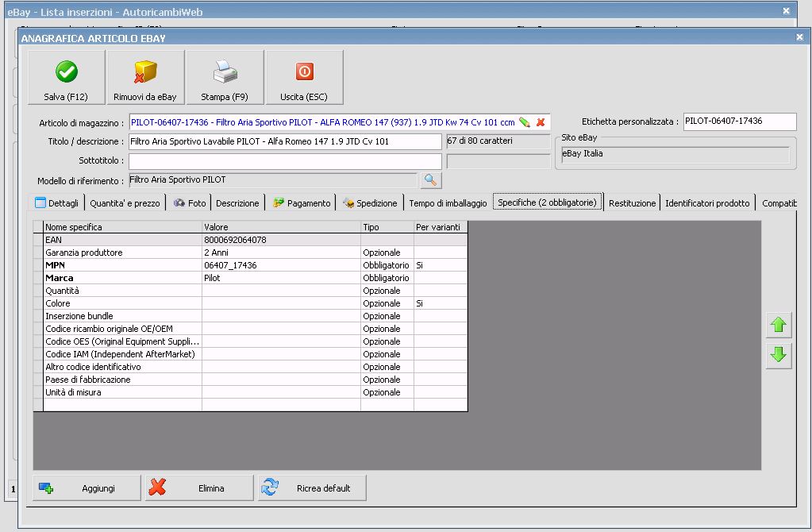The image size is (812, 532).
Task: Open the Dettagli tab
Action: [56, 203]
